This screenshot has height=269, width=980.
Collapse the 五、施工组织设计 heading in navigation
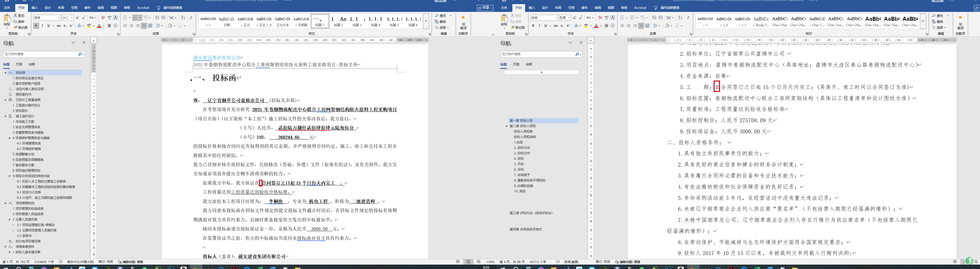pos(5,116)
